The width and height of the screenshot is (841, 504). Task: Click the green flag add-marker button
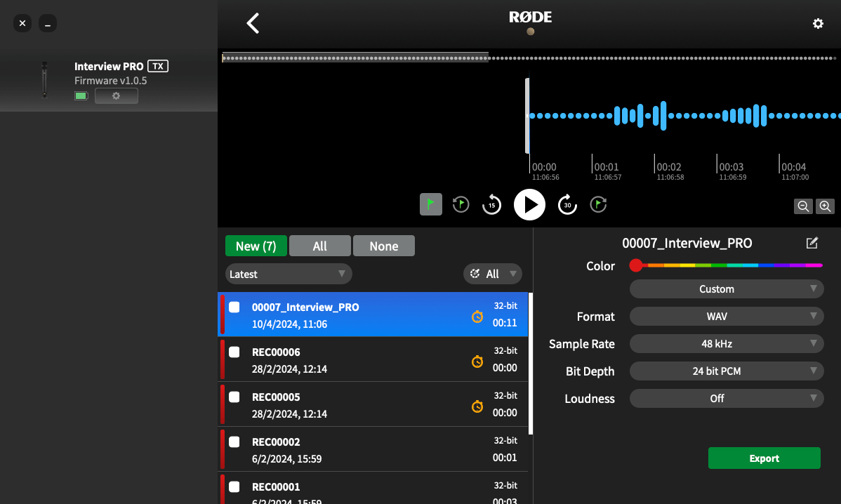point(431,204)
